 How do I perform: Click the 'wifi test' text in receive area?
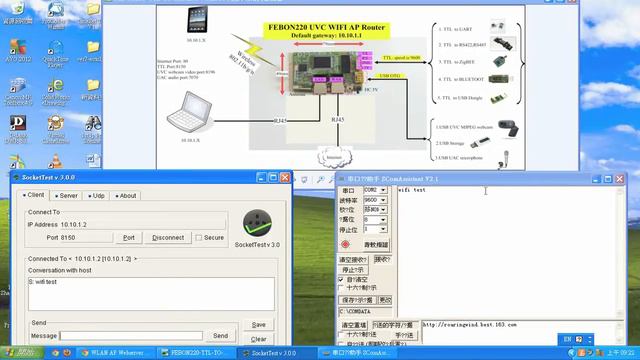412,190
